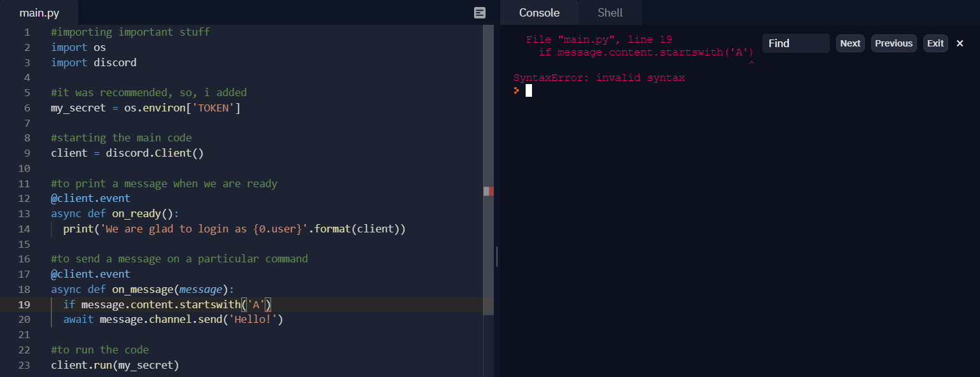This screenshot has height=377, width=980.
Task: Click the '#importing important stuff' comment
Action: click(x=130, y=32)
